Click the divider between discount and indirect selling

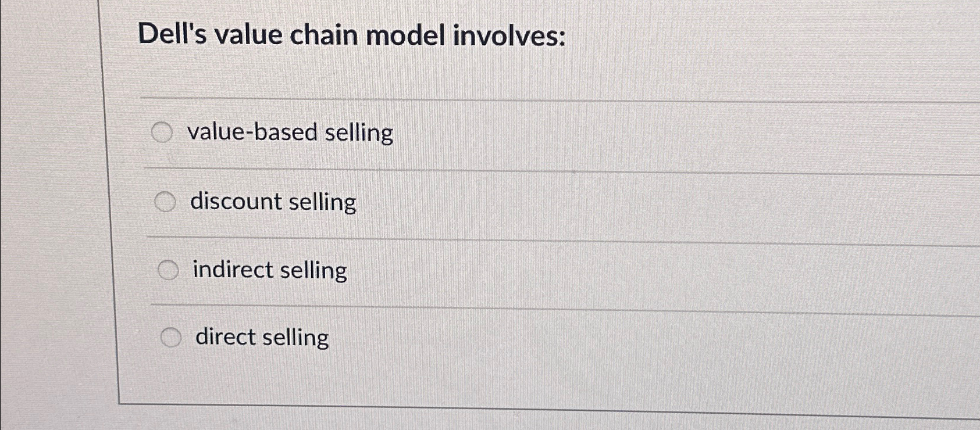pyautogui.click(x=523, y=241)
